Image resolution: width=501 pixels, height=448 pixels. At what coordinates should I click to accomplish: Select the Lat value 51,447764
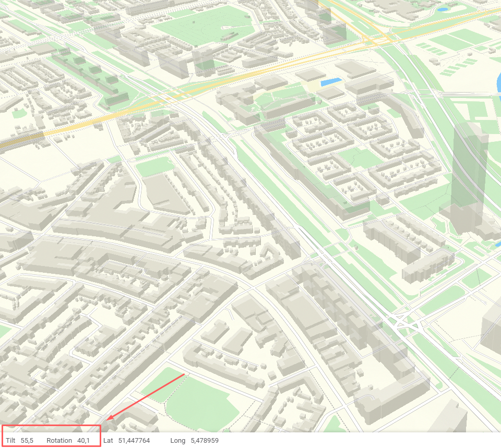[x=134, y=441]
